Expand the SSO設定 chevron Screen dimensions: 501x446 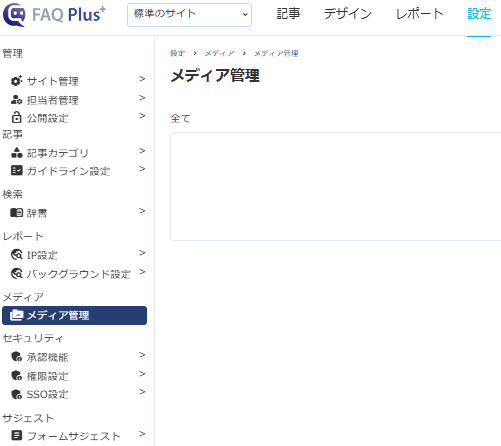pyautogui.click(x=142, y=392)
